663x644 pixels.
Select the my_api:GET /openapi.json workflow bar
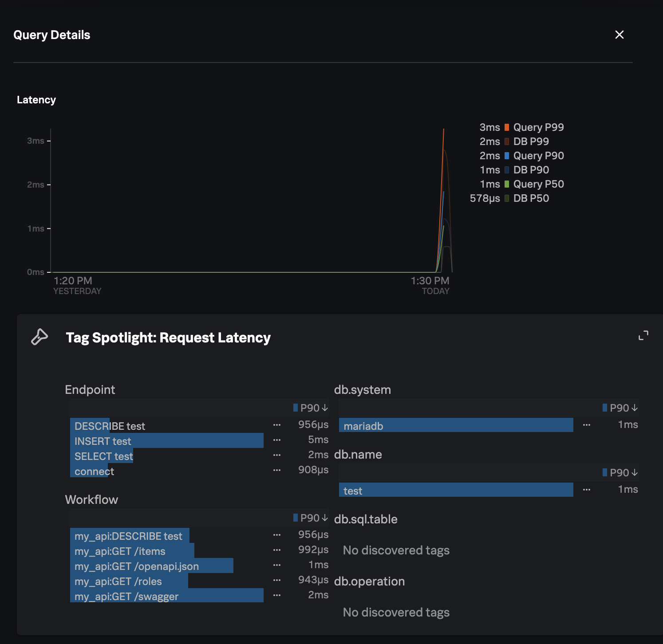(x=151, y=565)
